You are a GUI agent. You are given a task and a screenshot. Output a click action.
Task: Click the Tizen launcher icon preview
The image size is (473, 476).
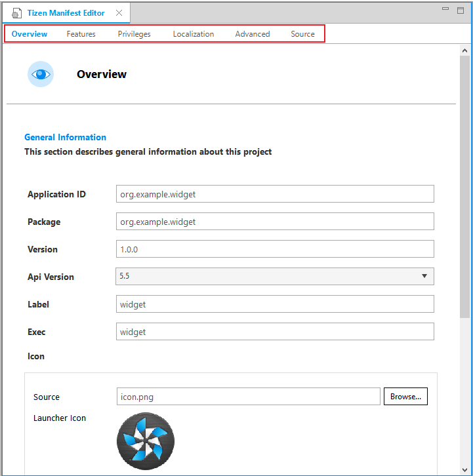click(146, 441)
